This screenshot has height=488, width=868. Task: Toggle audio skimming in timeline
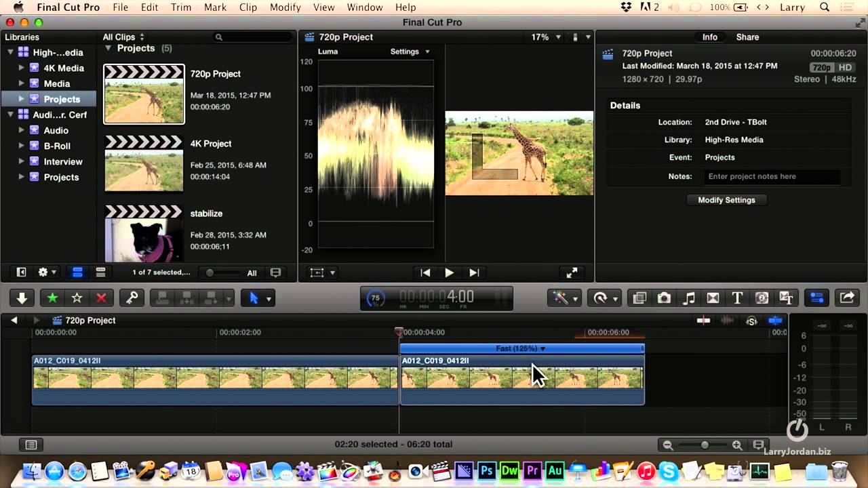728,321
